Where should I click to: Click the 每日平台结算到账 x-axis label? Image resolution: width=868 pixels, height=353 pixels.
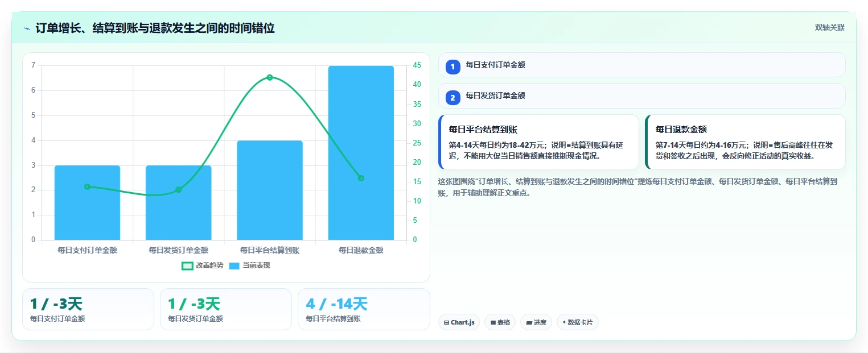point(270,250)
